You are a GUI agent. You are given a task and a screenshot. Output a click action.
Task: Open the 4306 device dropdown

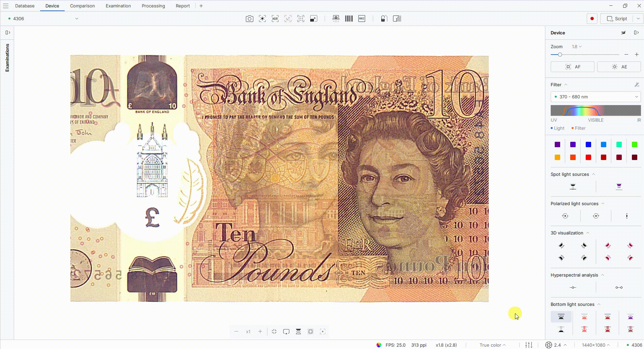43,19
